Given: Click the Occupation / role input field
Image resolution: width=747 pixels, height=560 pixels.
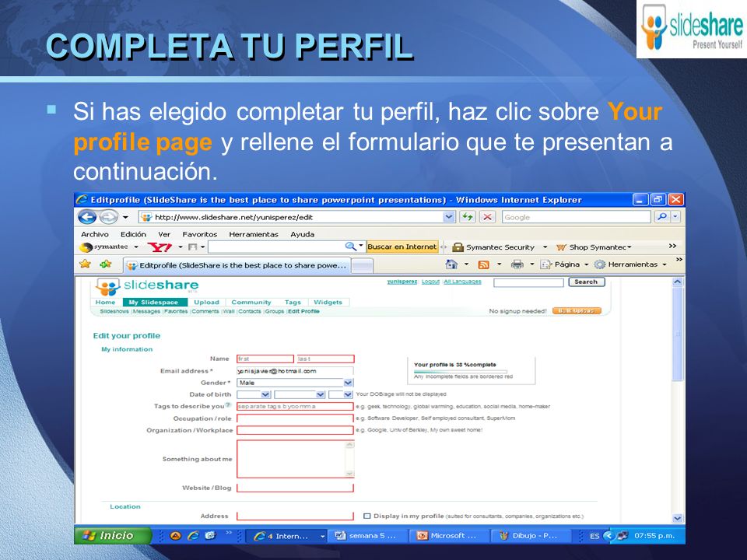Looking at the screenshot, I should click(295, 418).
